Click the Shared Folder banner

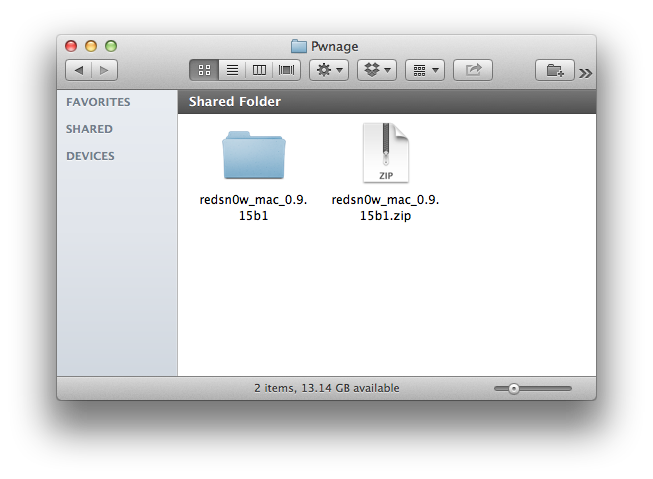click(387, 102)
